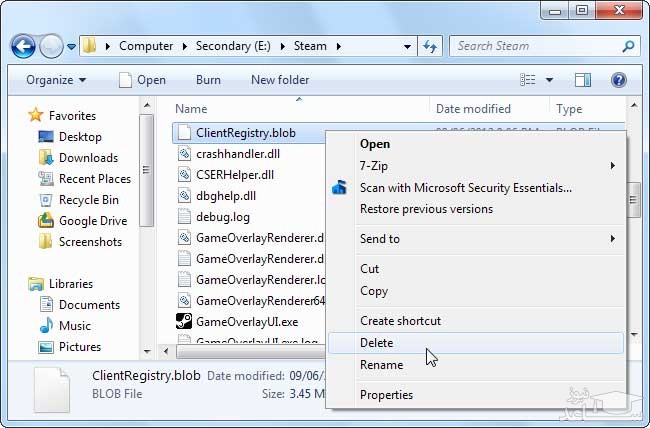Screen dimensions: 650x428
Task: Choose Create shortcut from context menu
Action: [476, 321]
